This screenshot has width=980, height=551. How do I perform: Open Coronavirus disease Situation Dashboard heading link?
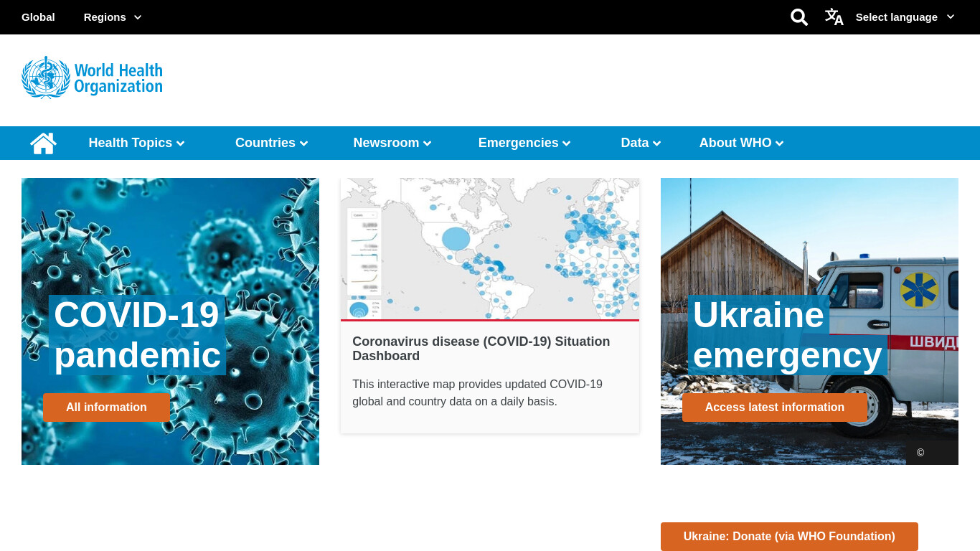pyautogui.click(x=481, y=349)
